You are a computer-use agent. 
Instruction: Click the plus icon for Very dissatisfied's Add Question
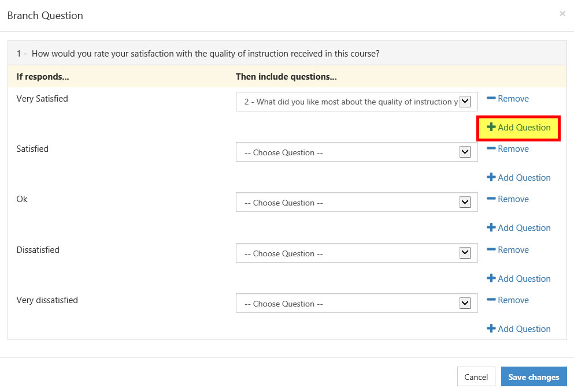click(492, 328)
